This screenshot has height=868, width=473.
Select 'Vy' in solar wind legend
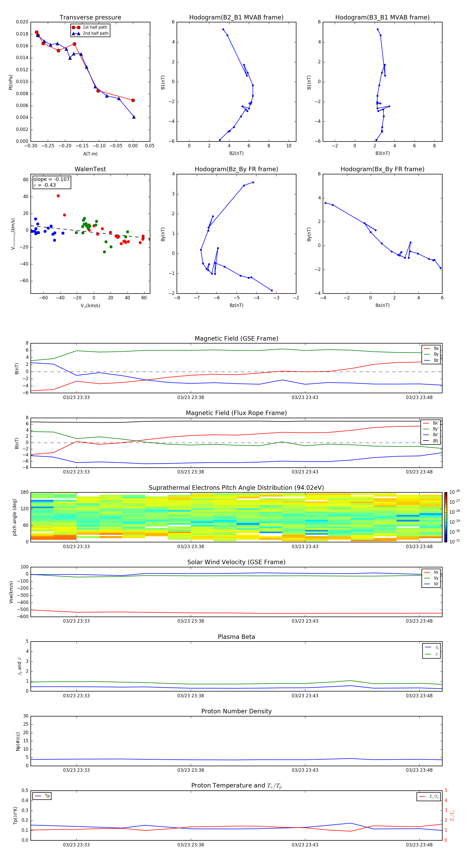pos(431,578)
